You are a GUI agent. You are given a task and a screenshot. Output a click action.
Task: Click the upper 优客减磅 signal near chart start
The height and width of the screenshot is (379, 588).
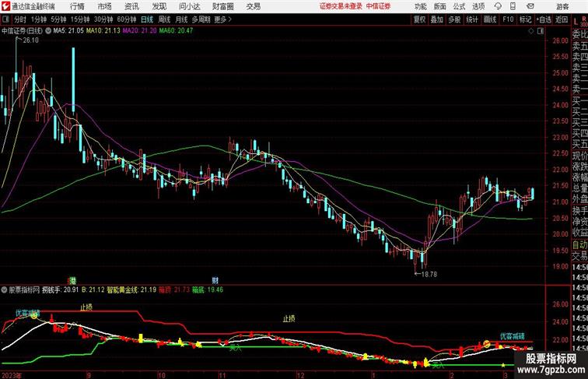pos(28,313)
